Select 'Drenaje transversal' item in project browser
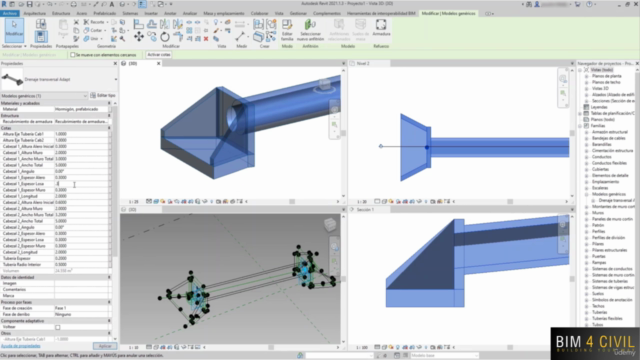This screenshot has height=360, width=640. pos(616,200)
